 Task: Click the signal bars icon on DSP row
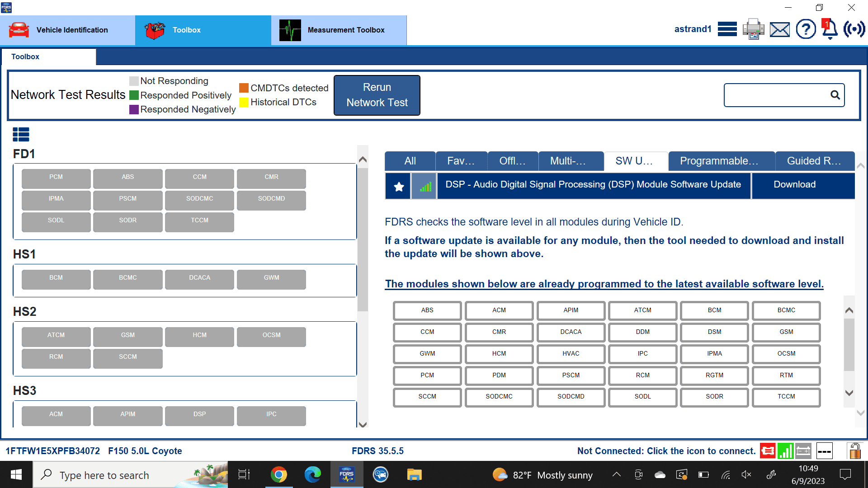424,186
